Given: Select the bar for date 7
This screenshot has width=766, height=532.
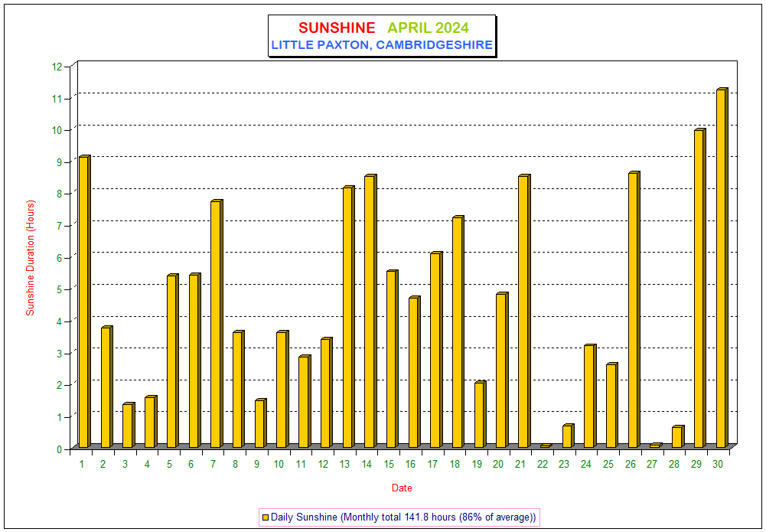Looking at the screenshot, I should pos(217,324).
